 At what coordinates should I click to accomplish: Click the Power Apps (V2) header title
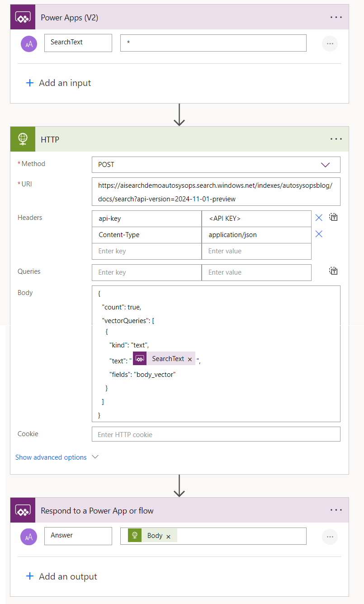(70, 18)
